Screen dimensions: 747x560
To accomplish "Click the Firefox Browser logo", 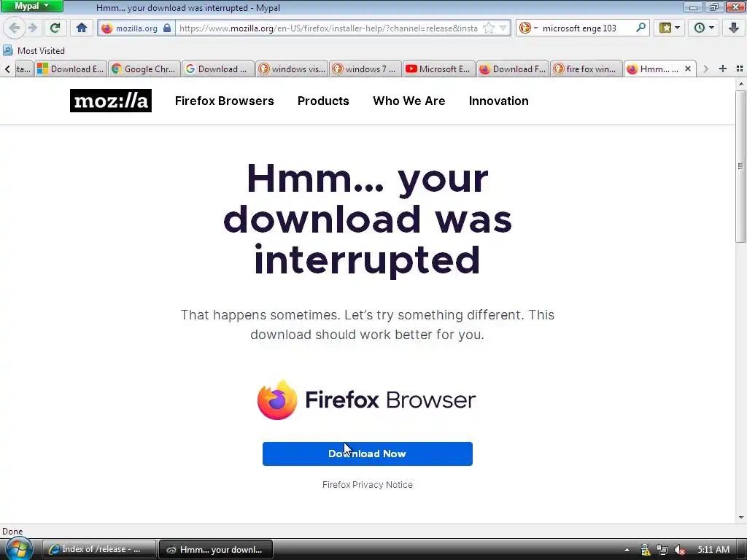I will coord(366,400).
